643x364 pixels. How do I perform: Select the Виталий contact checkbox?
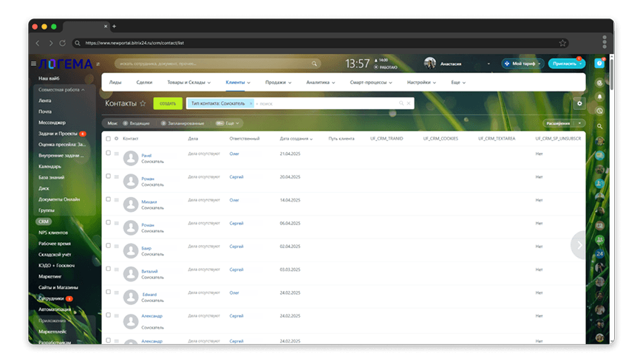coord(108,269)
